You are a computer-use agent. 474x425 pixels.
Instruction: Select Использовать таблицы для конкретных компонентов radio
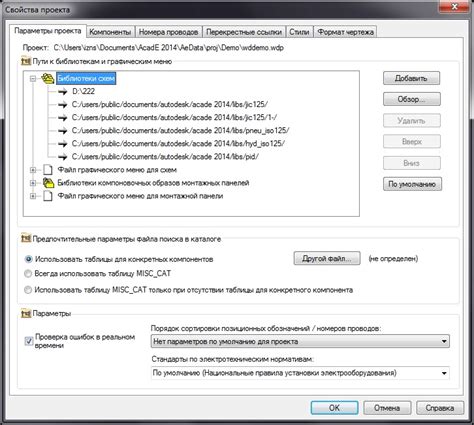click(x=28, y=259)
